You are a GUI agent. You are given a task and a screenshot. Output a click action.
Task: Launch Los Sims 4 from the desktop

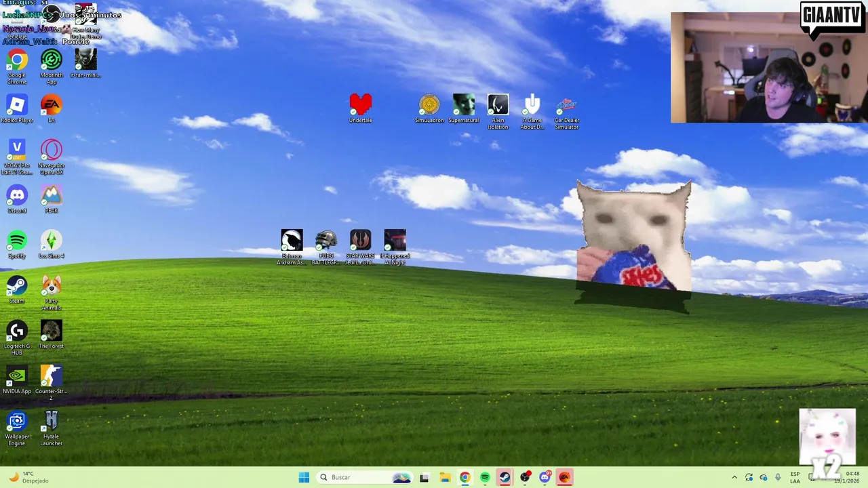point(52,245)
